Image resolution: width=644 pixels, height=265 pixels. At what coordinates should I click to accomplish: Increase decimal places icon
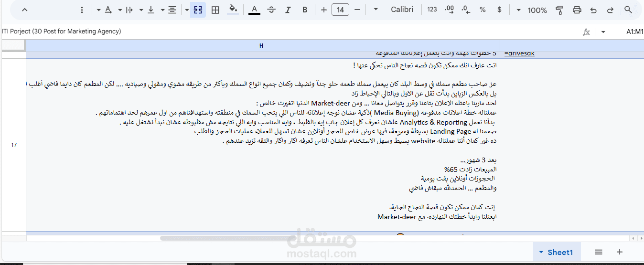pyautogui.click(x=449, y=10)
